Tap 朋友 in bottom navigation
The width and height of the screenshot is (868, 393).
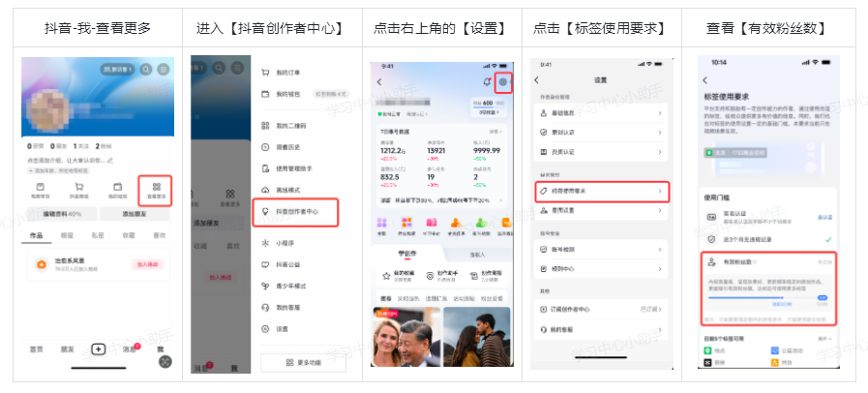(x=67, y=349)
